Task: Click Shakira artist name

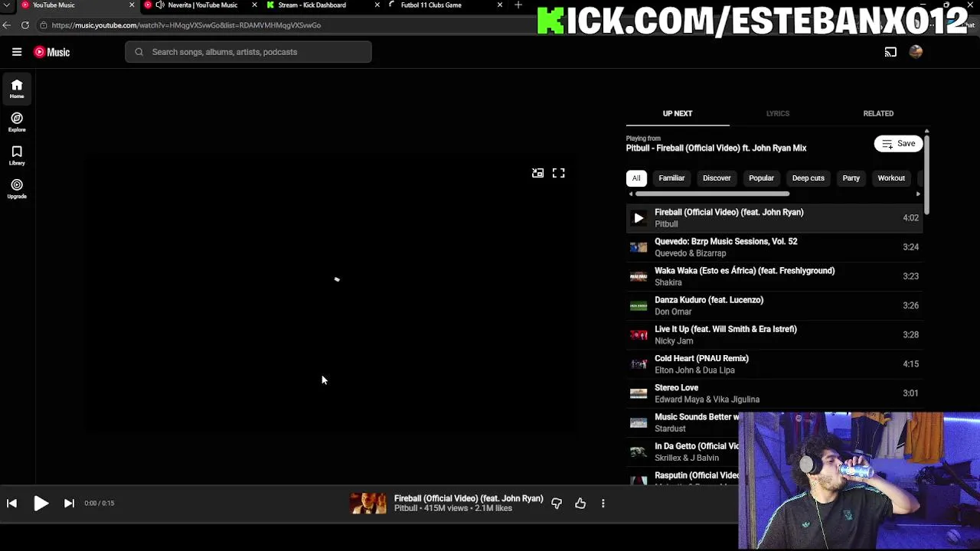Action: click(x=668, y=282)
